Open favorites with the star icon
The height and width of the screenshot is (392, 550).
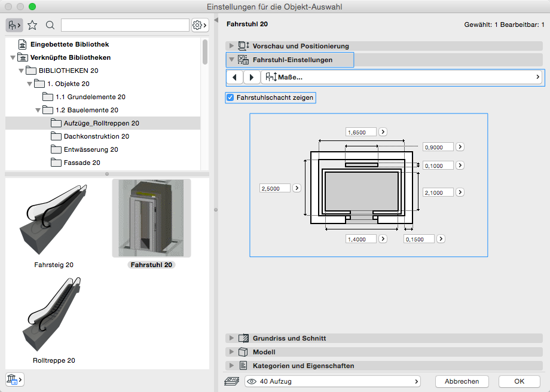(32, 25)
